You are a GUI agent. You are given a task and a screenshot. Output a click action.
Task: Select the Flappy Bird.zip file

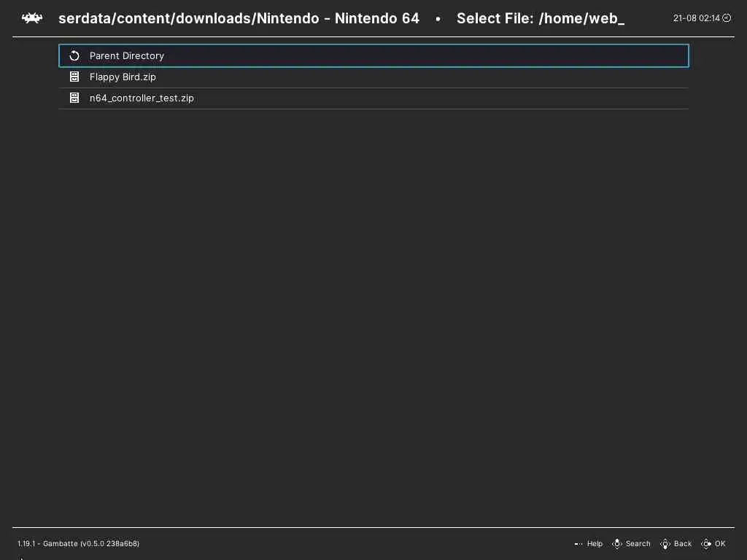click(x=373, y=77)
